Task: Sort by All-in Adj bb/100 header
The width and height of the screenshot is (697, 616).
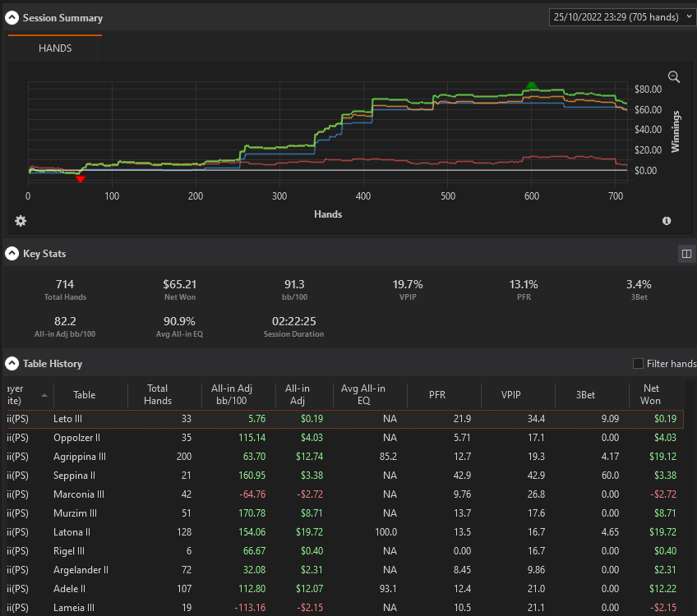Action: pos(231,394)
